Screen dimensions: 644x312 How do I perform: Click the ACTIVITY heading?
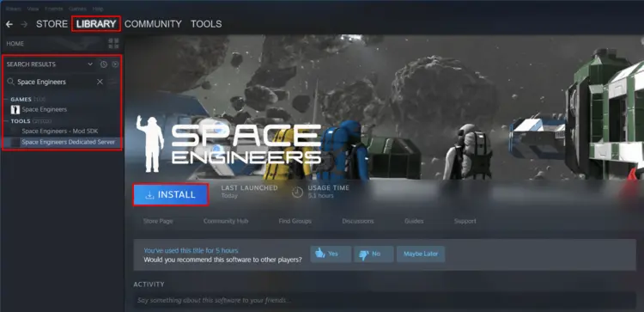click(x=149, y=284)
